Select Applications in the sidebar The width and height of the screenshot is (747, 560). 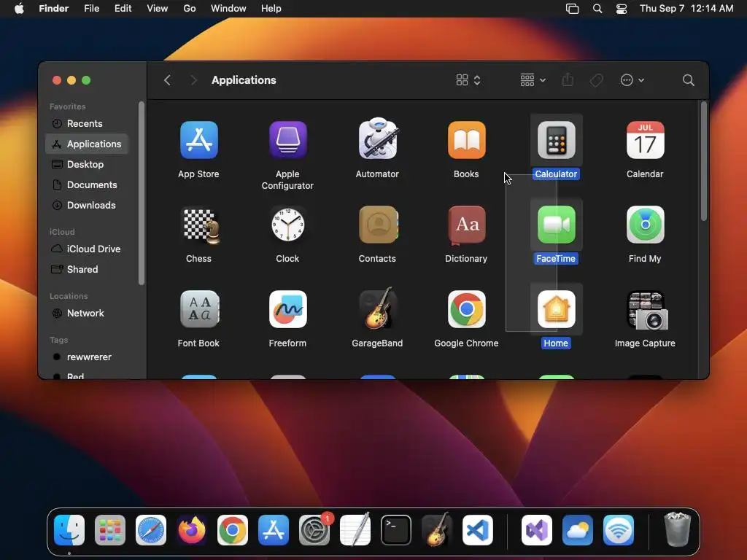click(x=87, y=144)
